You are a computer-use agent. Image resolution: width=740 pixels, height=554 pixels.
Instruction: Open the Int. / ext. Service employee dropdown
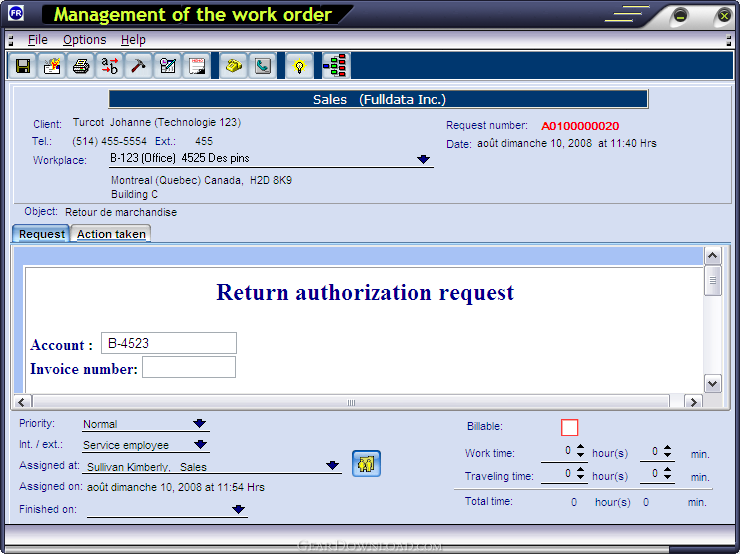(201, 444)
